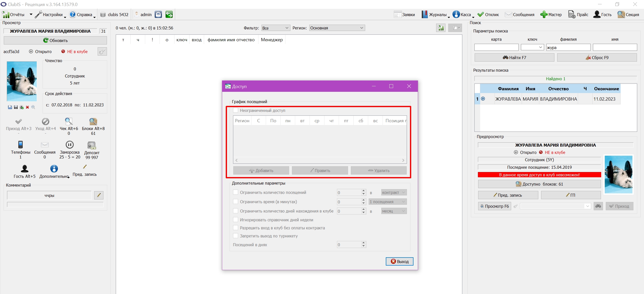Open Чек Alt+6 receipts
Screen dimensions: 644x294
click(69, 127)
